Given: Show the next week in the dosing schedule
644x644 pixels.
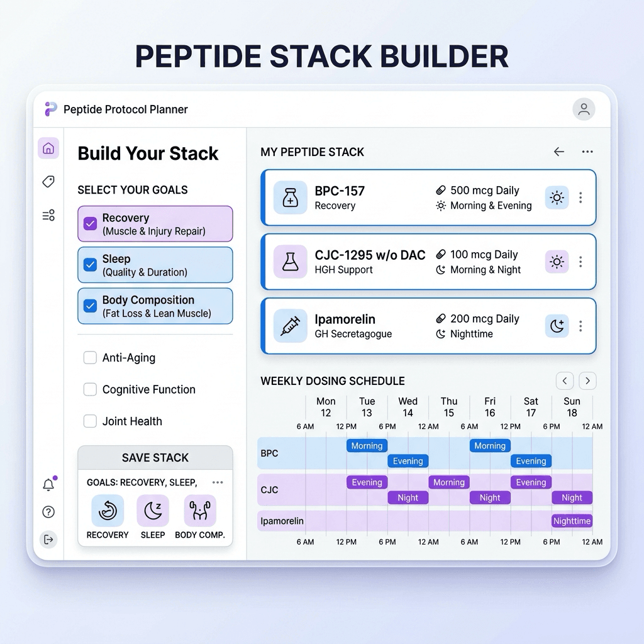Looking at the screenshot, I should click(587, 380).
